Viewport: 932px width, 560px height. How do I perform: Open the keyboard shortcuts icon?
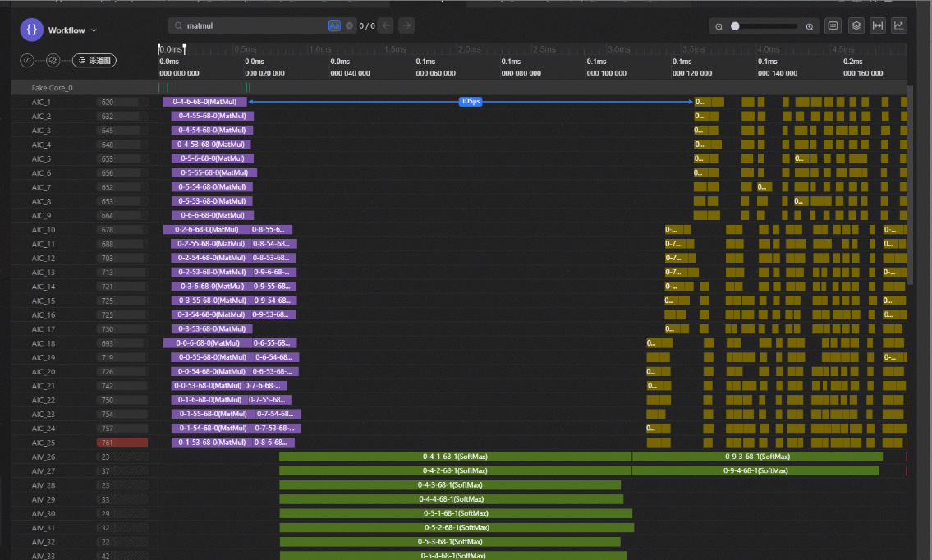833,25
